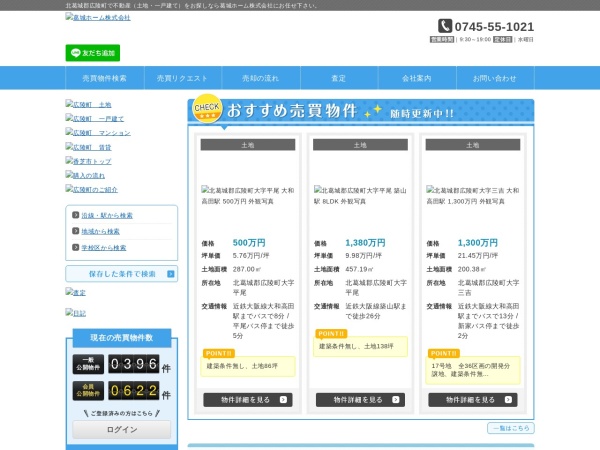Image resolution: width=600 pixels, height=450 pixels.
Task: Open the 広陵町 賃貸 sidebar link
Action: tap(88, 147)
